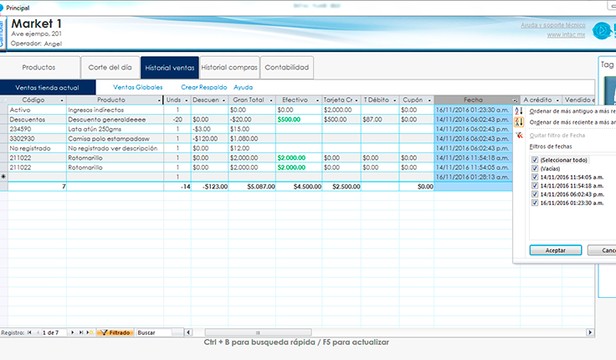The width and height of the screenshot is (616, 360).
Task: Click the horizontal scrollbar thumb
Action: tap(258, 332)
